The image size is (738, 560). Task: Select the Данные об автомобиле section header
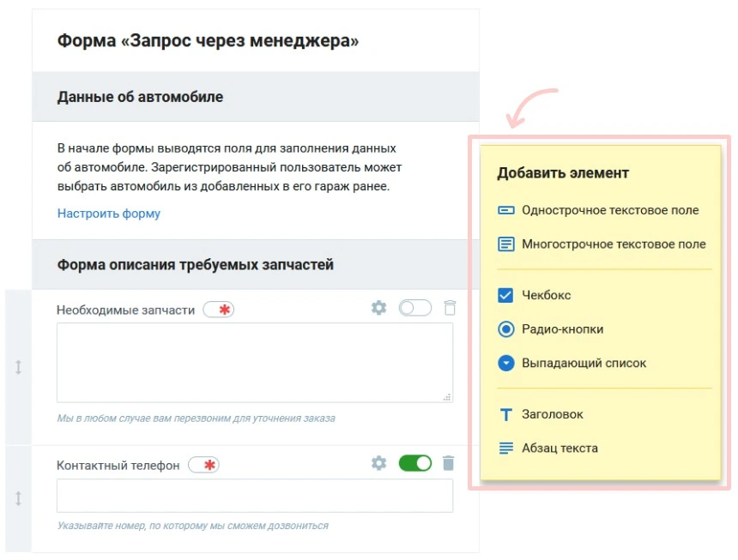139,97
